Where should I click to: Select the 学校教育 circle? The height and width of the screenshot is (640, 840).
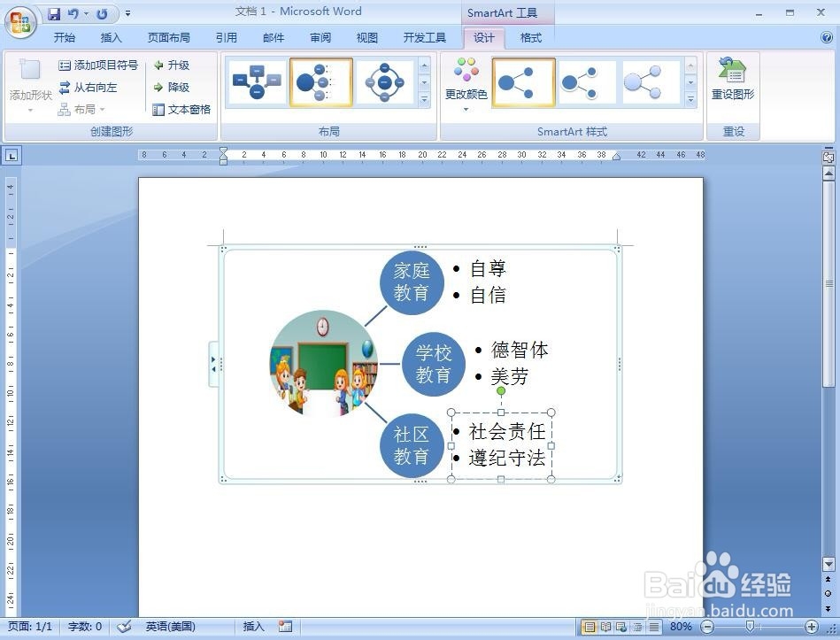(x=434, y=364)
